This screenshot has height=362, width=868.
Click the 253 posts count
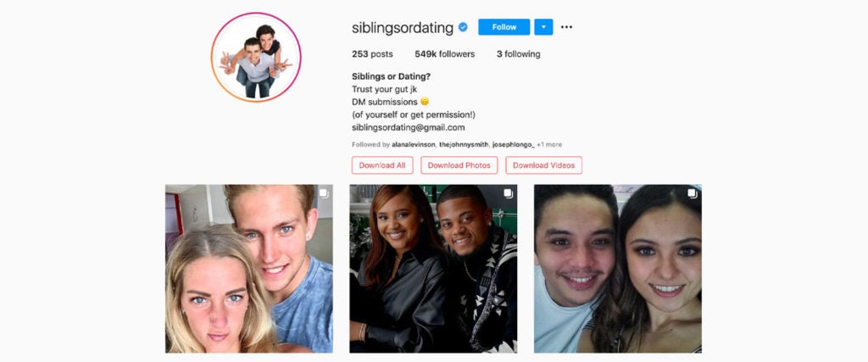click(x=372, y=54)
